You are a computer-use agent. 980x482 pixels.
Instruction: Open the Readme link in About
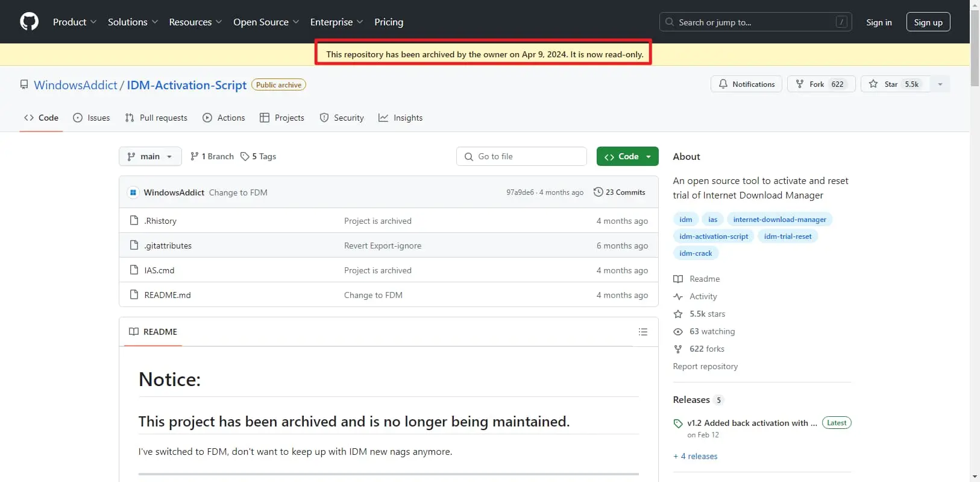pyautogui.click(x=697, y=279)
